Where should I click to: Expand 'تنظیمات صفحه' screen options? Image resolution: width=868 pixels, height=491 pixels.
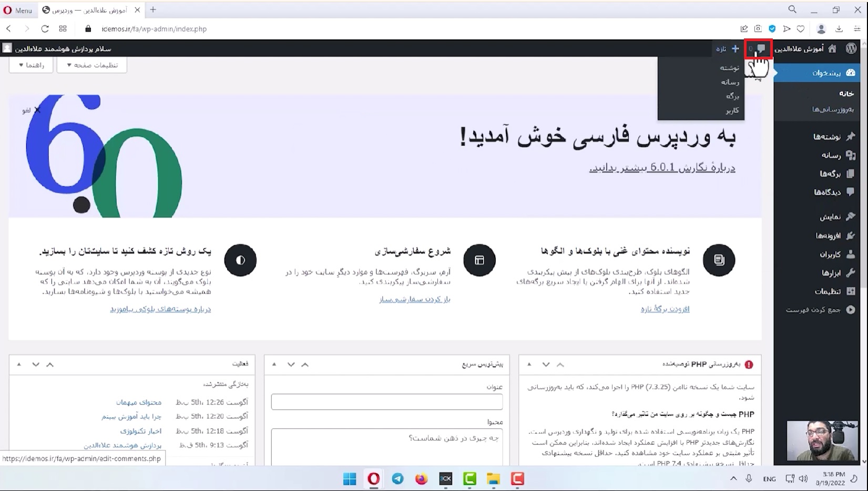click(x=92, y=65)
